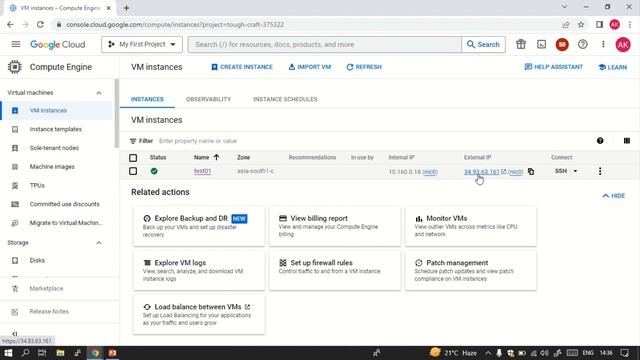Click the Compute Engine chip icon
640x360 pixels.
pos(15,67)
